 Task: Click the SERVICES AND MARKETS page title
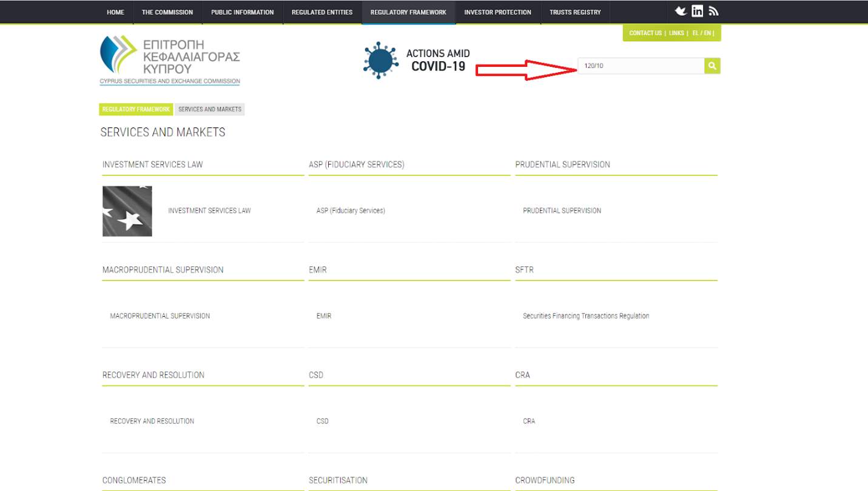[x=163, y=132]
